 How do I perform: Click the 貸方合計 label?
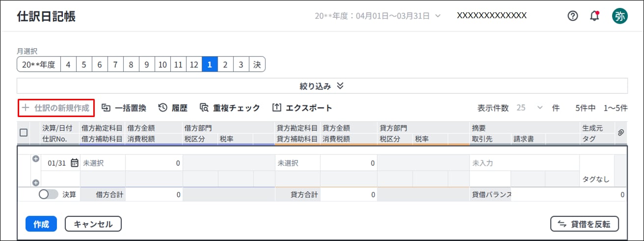(304, 195)
